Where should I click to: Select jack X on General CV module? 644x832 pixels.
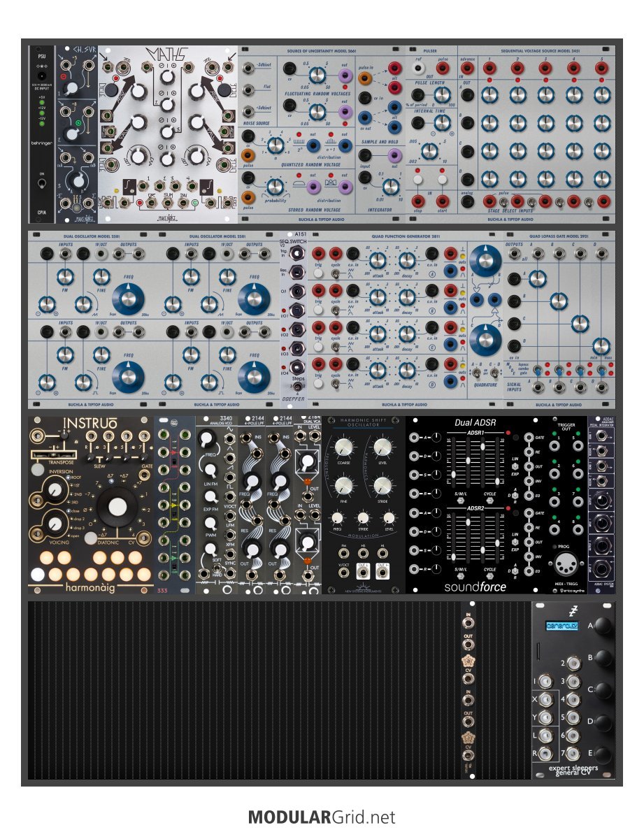tap(545, 700)
